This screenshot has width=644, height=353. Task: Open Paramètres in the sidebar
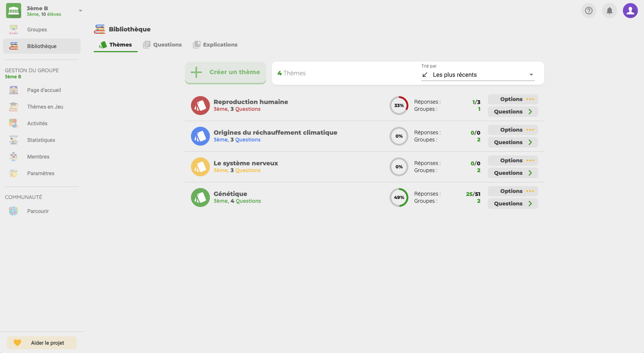[40, 173]
